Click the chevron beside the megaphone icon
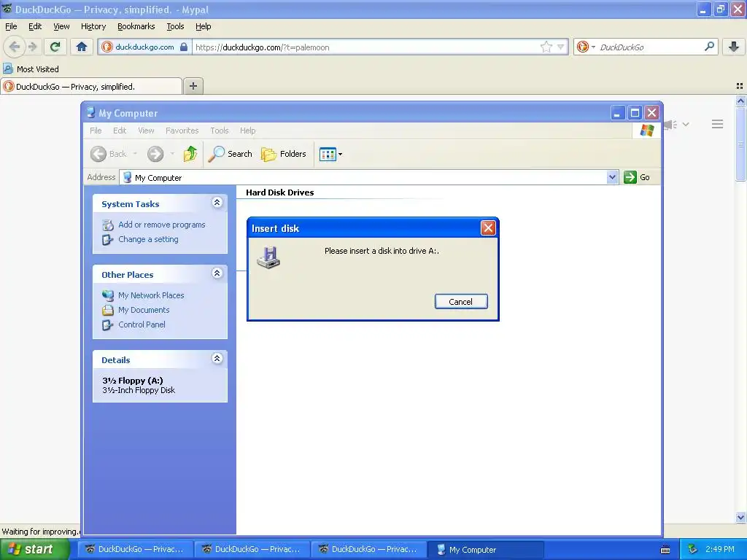 pos(686,124)
